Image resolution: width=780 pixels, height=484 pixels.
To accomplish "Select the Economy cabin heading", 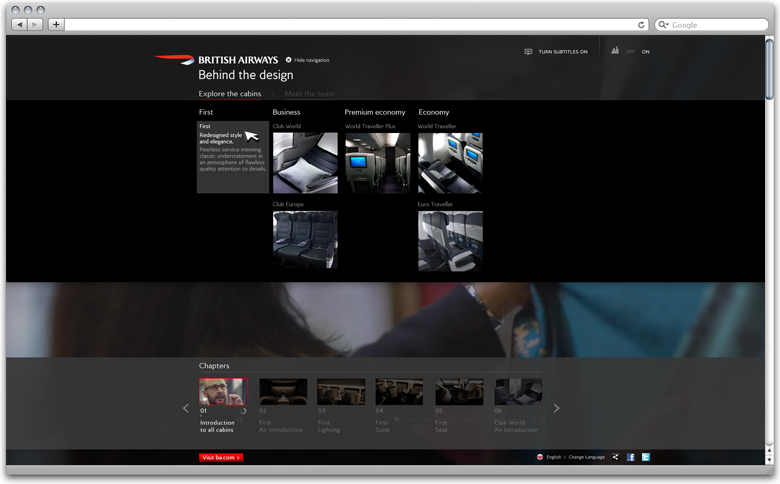I will coord(434,112).
